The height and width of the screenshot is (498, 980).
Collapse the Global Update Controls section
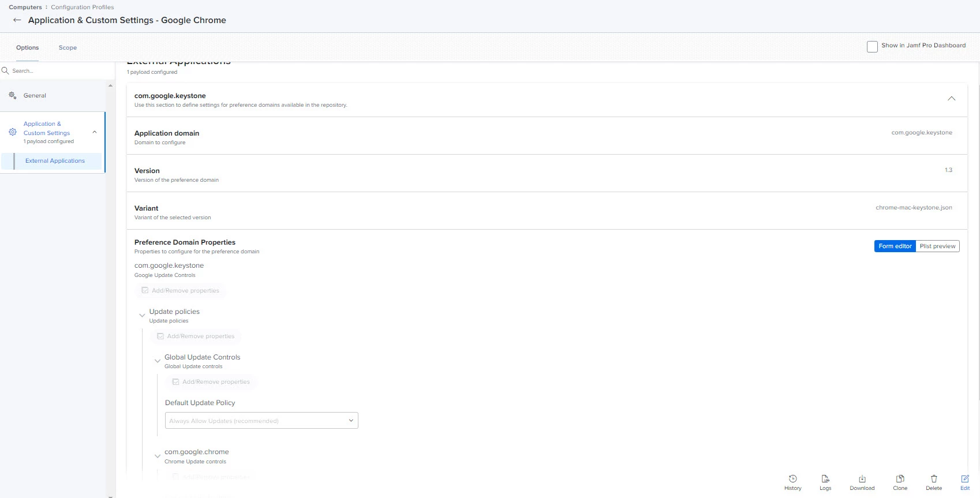(x=157, y=361)
